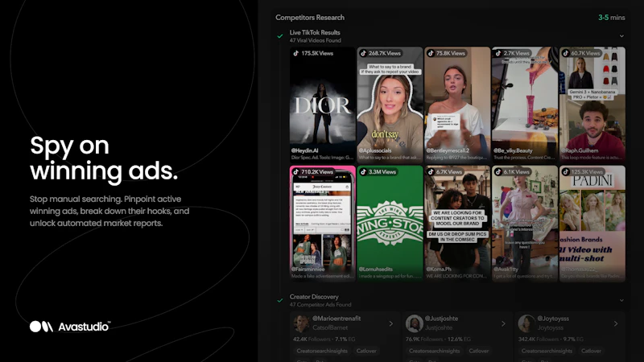Click Creatorsearchinsights tag on @Joytoysss card
The height and width of the screenshot is (362, 644).
(x=547, y=351)
